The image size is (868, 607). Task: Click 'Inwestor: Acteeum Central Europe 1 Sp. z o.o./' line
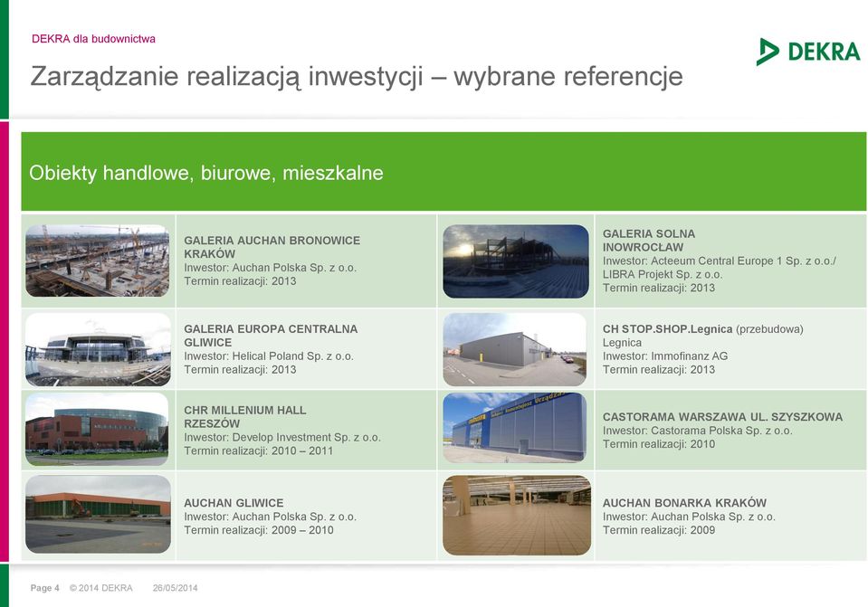point(719,261)
